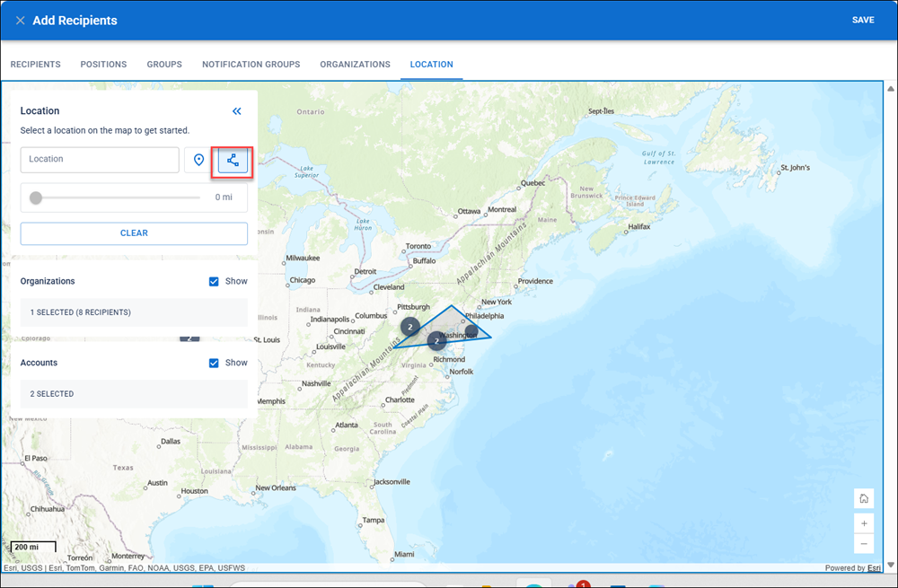This screenshot has height=588, width=898.
Task: Click the Save button
Action: click(863, 20)
